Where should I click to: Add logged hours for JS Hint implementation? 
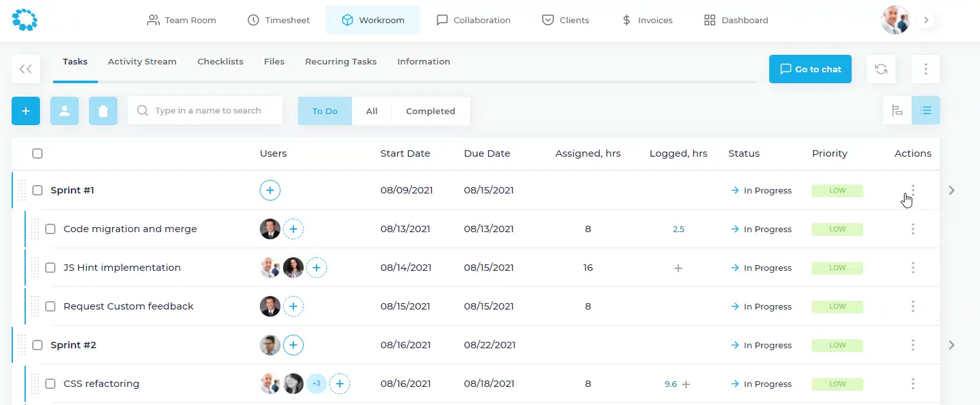click(678, 268)
